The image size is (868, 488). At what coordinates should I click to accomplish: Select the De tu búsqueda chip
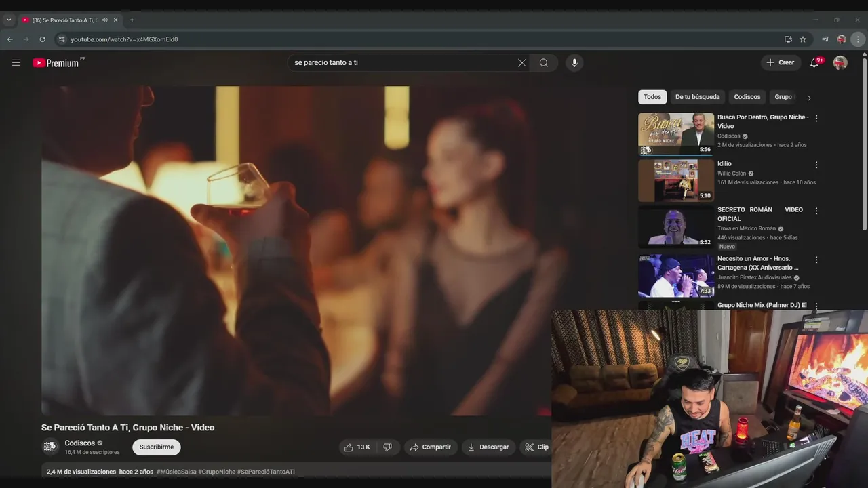[697, 97]
